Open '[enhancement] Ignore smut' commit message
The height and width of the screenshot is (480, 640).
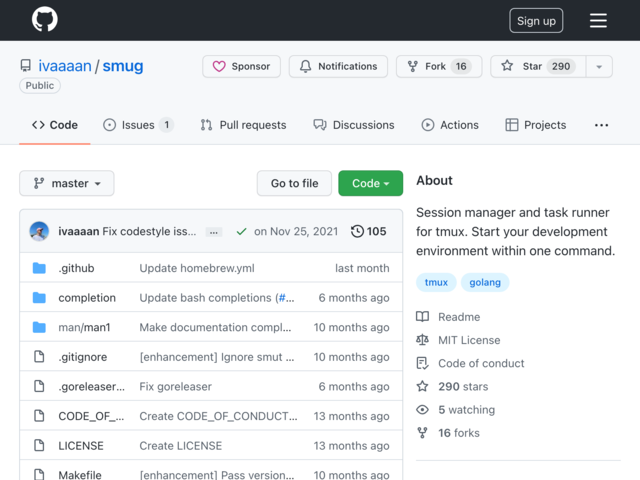pyautogui.click(x=216, y=357)
